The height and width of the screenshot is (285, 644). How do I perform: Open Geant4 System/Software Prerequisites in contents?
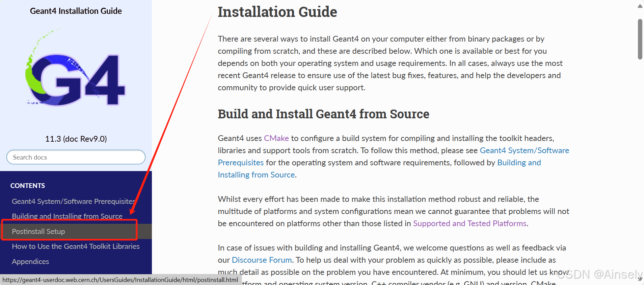pyautogui.click(x=73, y=201)
